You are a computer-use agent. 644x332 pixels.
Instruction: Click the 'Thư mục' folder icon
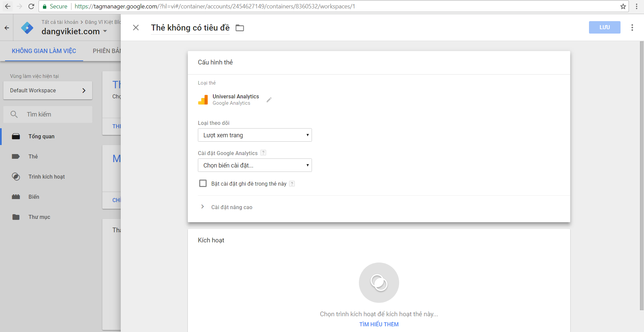point(16,217)
